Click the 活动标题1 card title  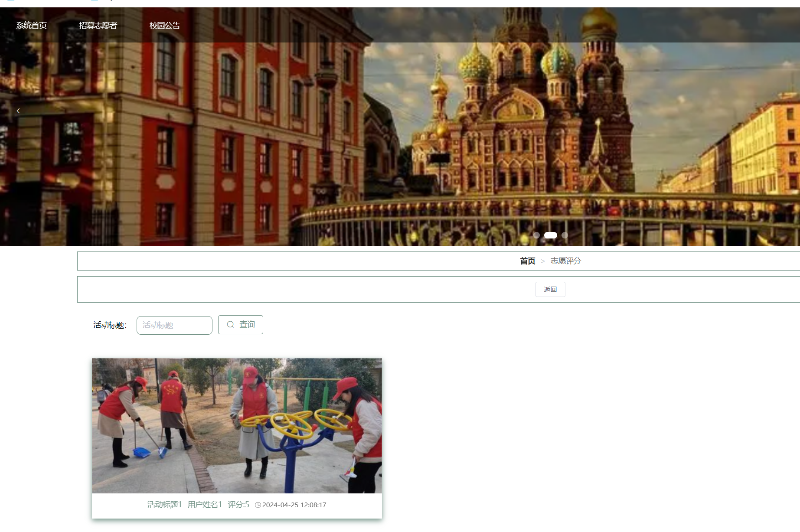164,505
